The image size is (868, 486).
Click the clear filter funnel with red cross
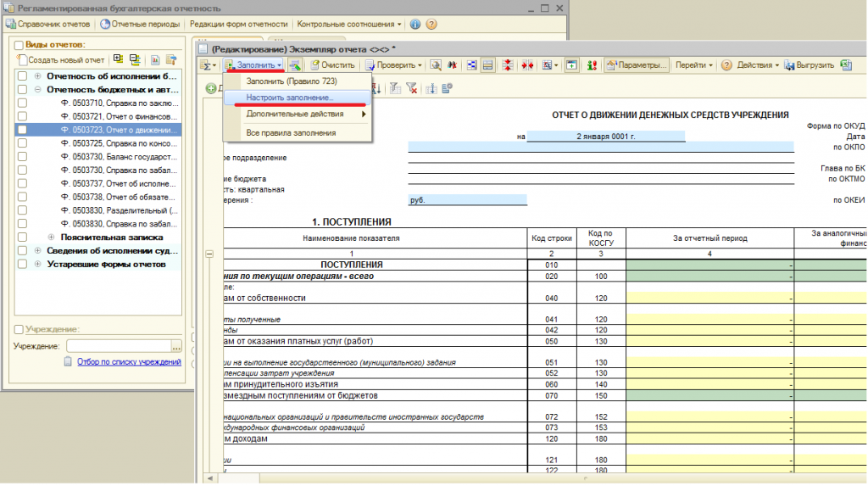[x=411, y=88]
